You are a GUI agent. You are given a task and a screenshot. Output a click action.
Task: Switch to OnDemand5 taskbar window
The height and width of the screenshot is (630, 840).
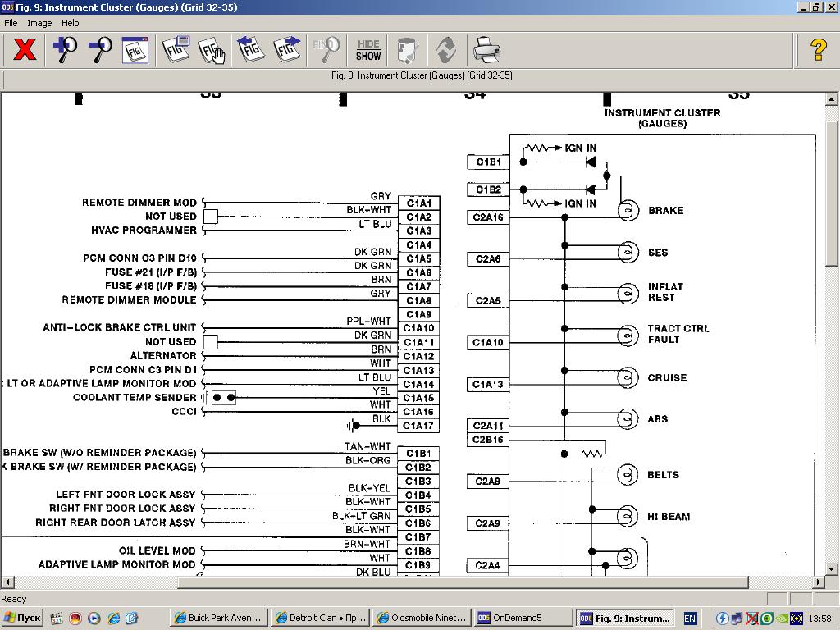coord(523,618)
